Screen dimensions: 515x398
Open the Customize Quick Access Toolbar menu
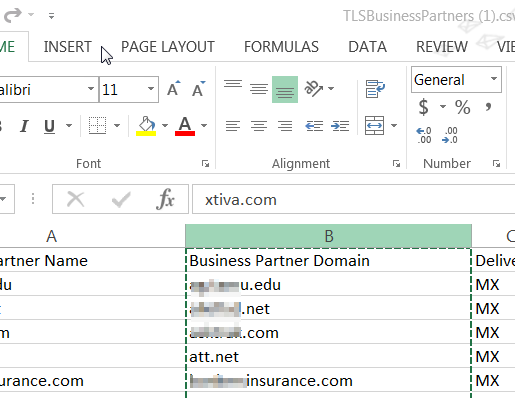[51, 16]
